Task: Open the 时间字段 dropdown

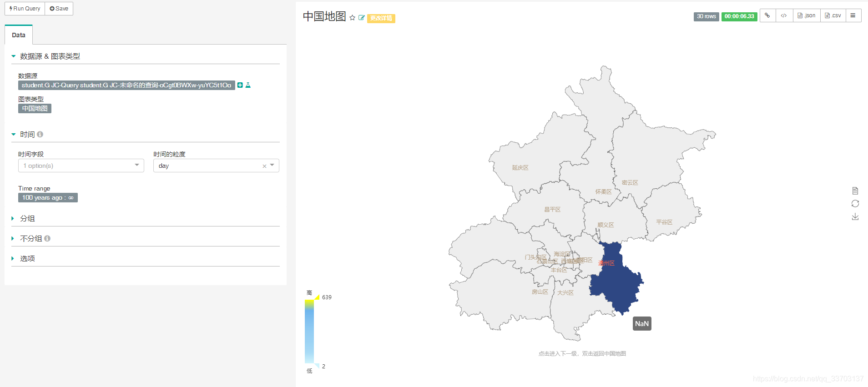Action: pyautogui.click(x=81, y=166)
